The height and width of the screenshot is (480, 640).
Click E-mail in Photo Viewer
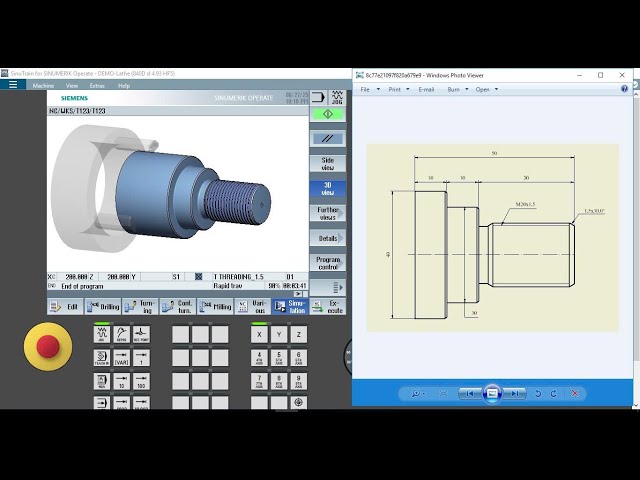[426, 89]
